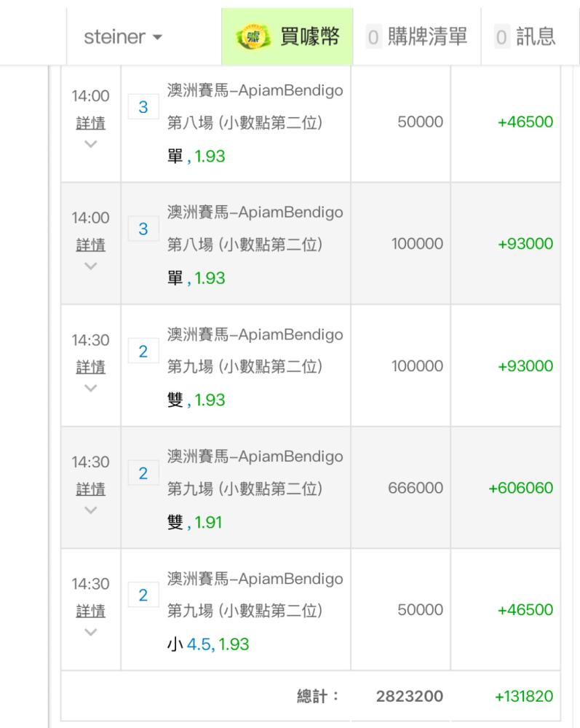Click number 2 badge in 100000 雙 row
The image size is (580, 728).
[143, 352]
